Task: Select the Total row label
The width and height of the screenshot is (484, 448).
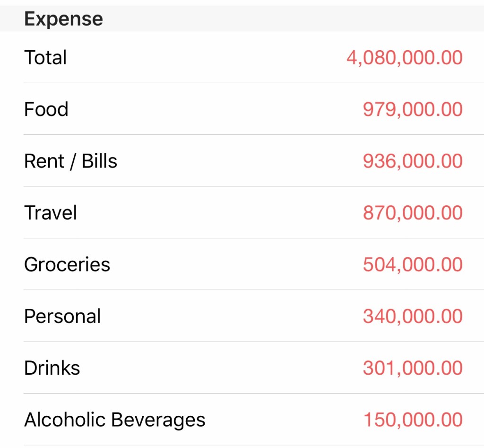Action: coord(45,58)
